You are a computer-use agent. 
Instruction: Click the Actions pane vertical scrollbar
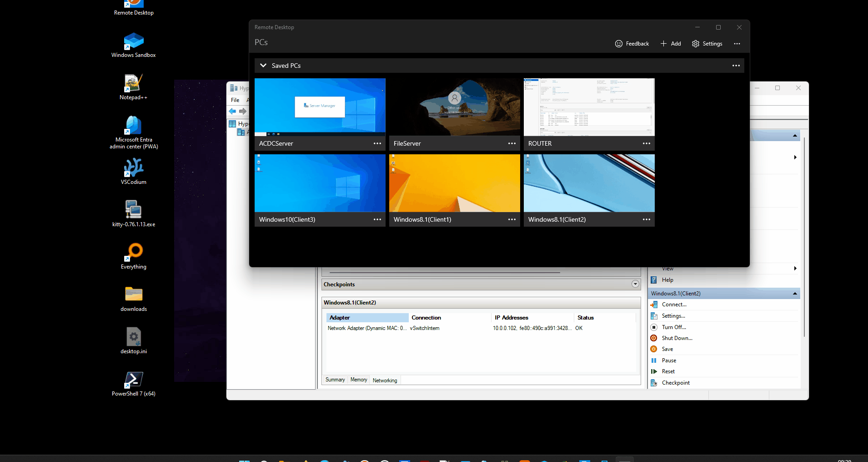(804, 237)
